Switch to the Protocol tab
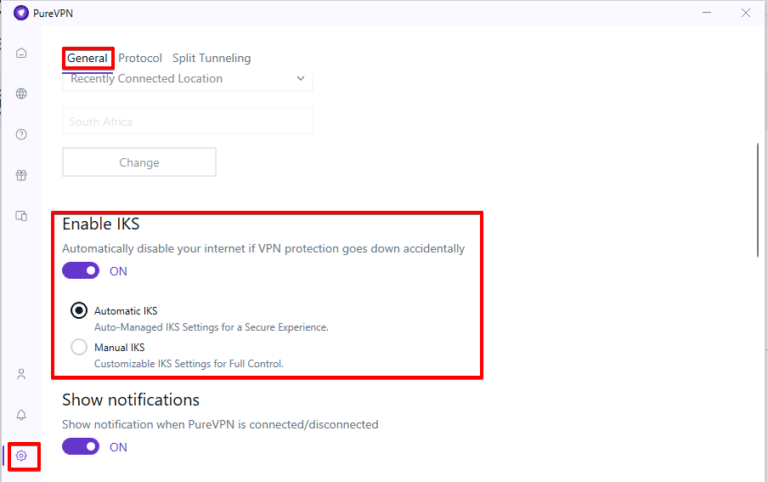The image size is (768, 482). pos(140,58)
